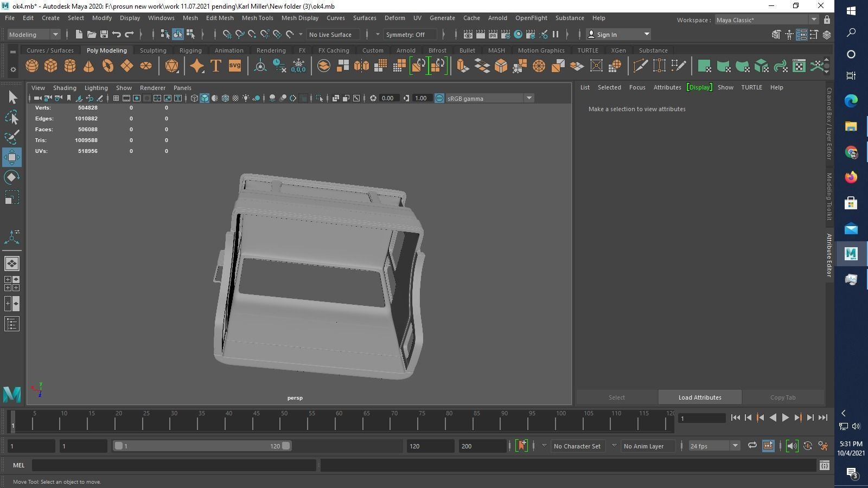Viewport: 868px width, 488px height.
Task: Toggle snap to grids
Action: [227, 34]
